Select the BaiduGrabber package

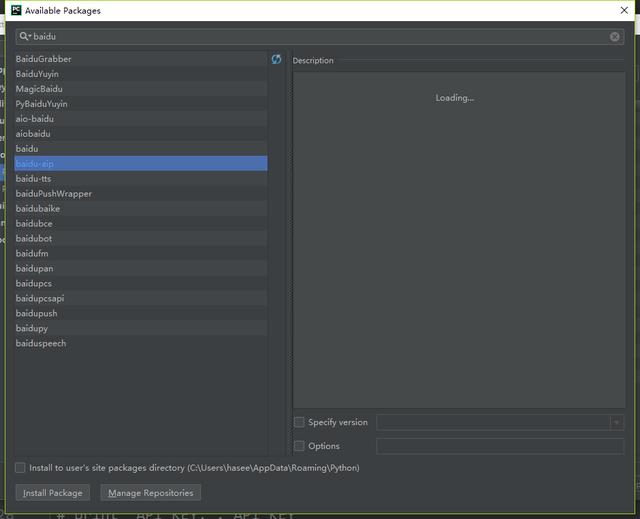coord(141,59)
